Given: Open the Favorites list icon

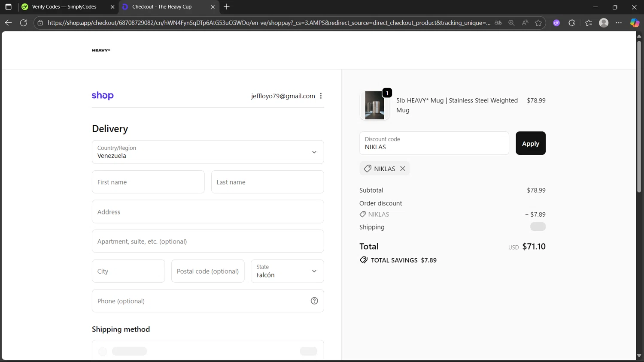Looking at the screenshot, I should click(x=589, y=23).
